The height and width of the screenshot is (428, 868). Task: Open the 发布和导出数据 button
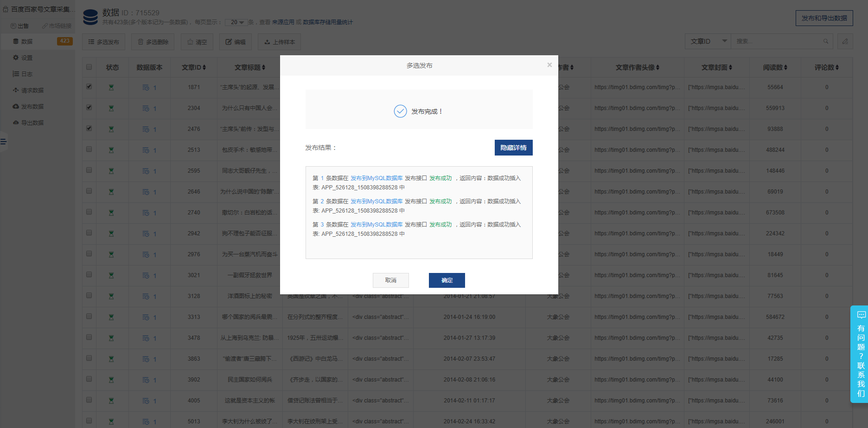tap(824, 18)
